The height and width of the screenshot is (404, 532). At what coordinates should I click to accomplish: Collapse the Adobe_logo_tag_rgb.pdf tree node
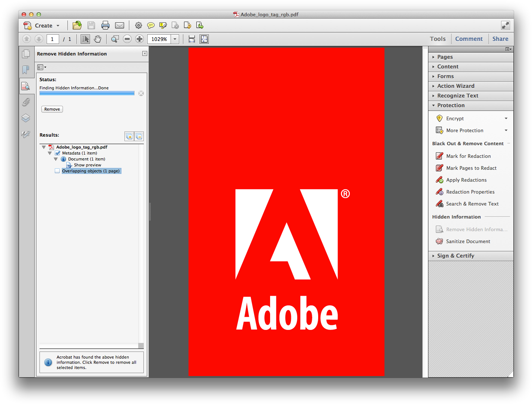coord(44,147)
